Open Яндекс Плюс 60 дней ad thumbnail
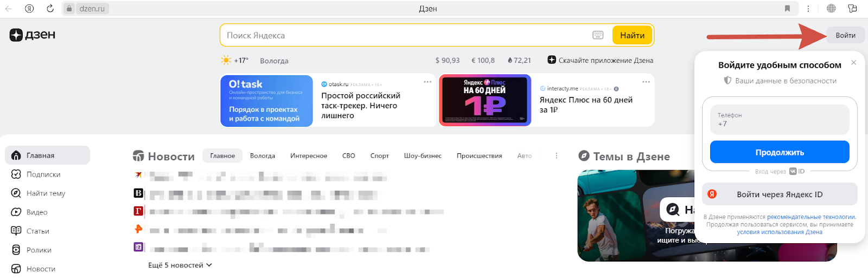This screenshot has width=868, height=280. (485, 100)
